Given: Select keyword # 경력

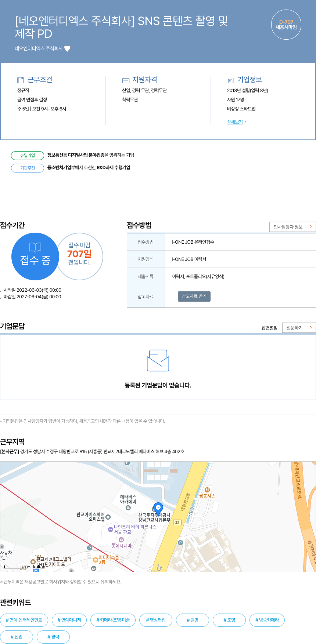Looking at the screenshot, I should tap(53, 637).
